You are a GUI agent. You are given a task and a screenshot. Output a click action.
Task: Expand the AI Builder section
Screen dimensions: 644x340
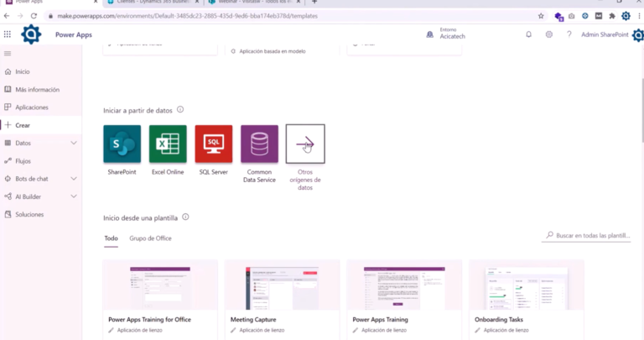pyautogui.click(x=74, y=196)
